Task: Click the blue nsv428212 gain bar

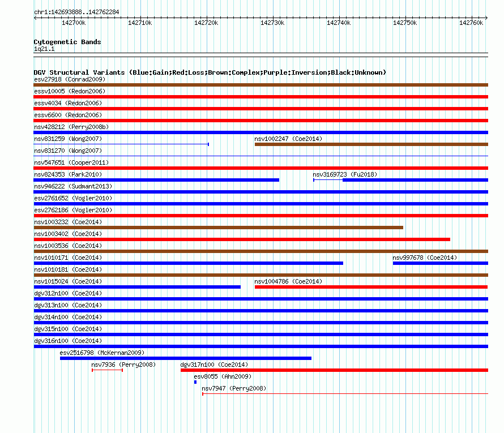Action: 260,132
